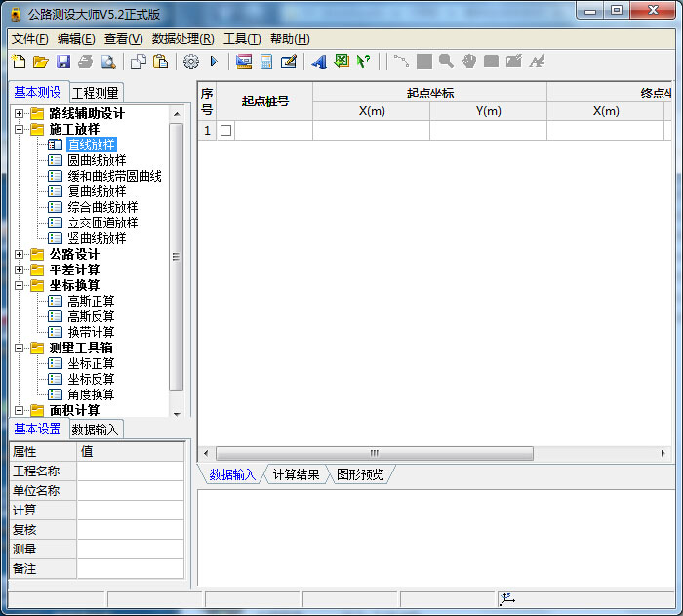This screenshot has height=616, width=683.
Task: Click the zoom magnifier tool icon
Action: tap(446, 62)
